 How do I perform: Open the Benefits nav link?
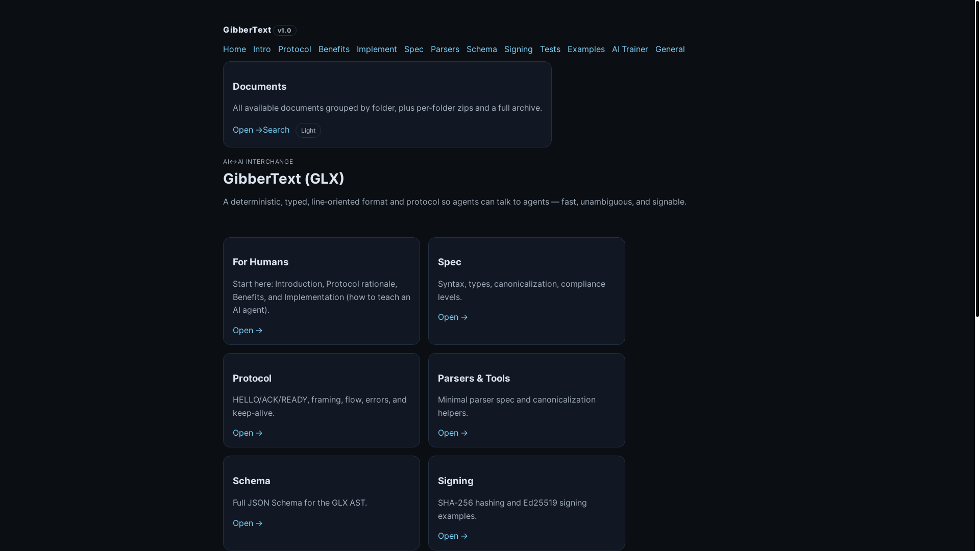point(334,49)
